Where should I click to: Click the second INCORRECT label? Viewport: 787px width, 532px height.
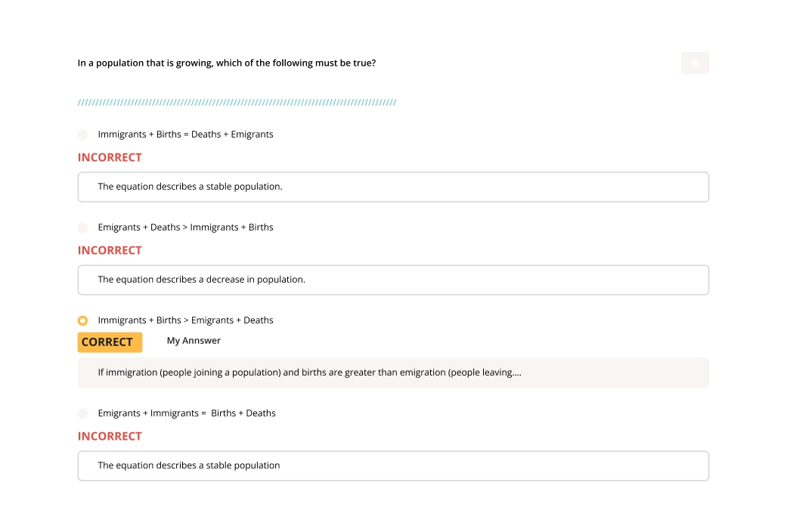109,250
